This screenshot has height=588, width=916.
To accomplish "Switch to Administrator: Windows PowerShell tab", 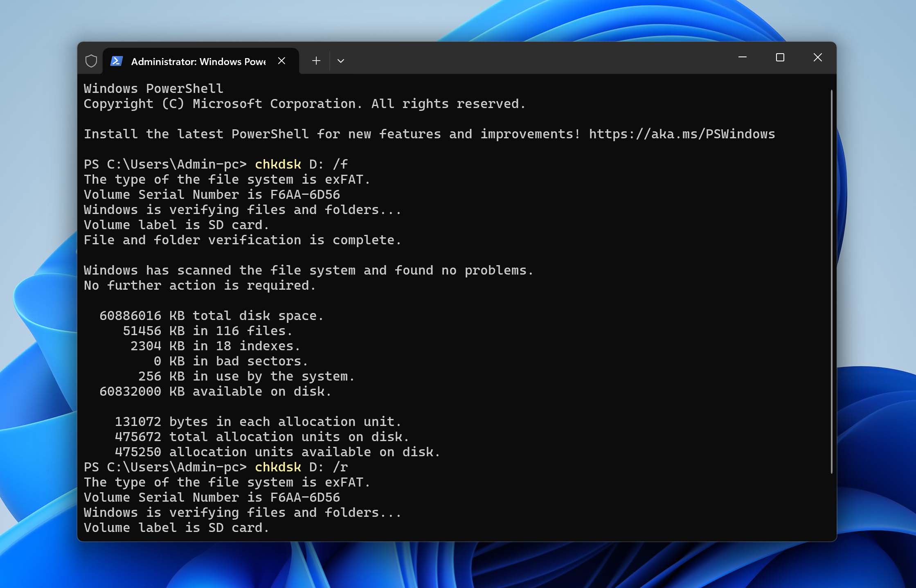I will pyautogui.click(x=200, y=61).
